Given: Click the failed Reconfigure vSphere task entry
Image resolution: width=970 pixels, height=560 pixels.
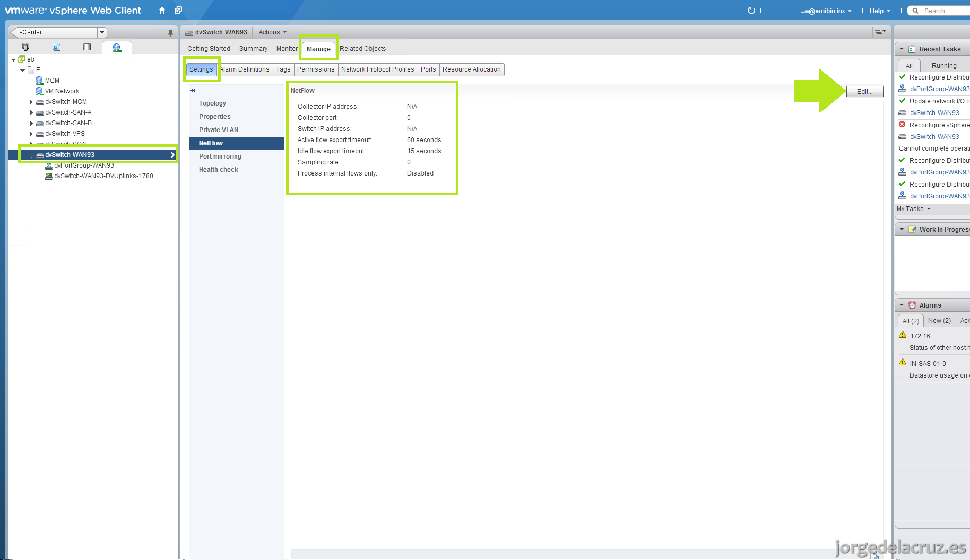Looking at the screenshot, I should (x=939, y=125).
